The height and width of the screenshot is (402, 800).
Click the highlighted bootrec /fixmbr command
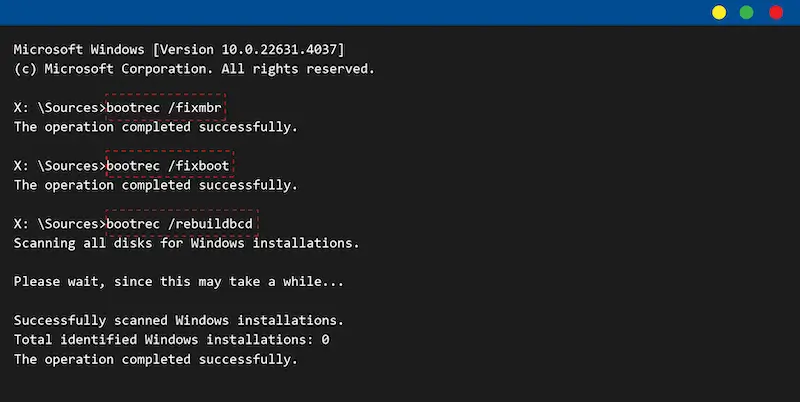coord(165,108)
